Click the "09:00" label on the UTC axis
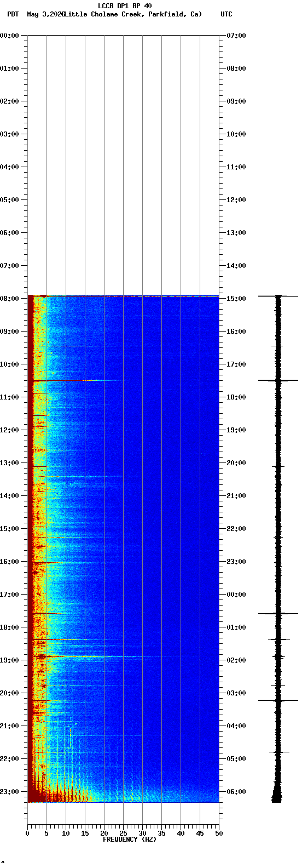302x868 pixels. pos(236,101)
